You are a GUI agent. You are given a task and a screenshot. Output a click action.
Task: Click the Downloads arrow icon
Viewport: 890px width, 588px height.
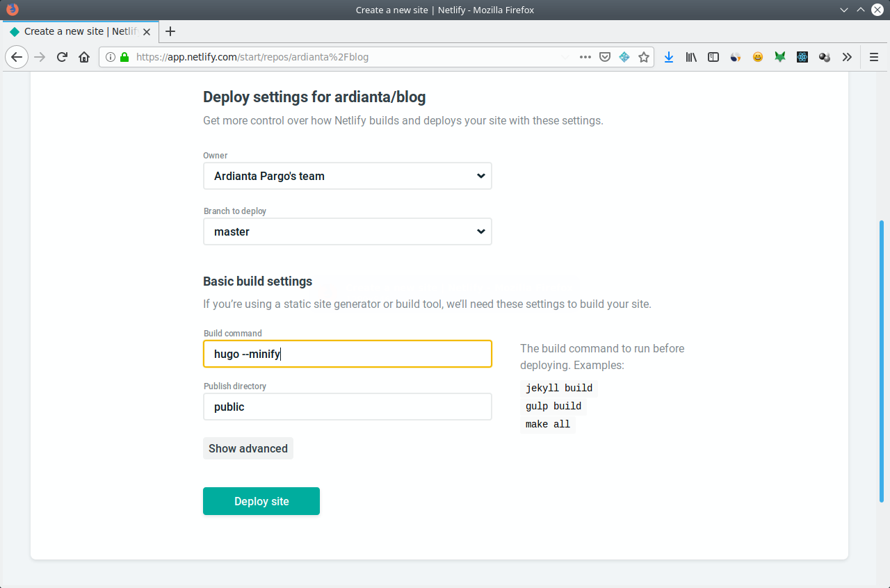coord(669,57)
